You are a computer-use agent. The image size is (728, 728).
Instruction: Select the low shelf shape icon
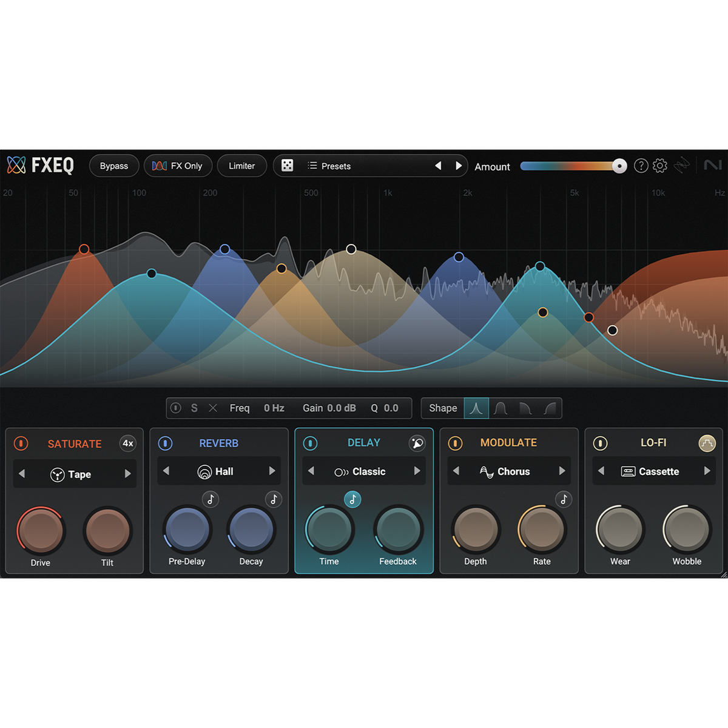tap(525, 408)
